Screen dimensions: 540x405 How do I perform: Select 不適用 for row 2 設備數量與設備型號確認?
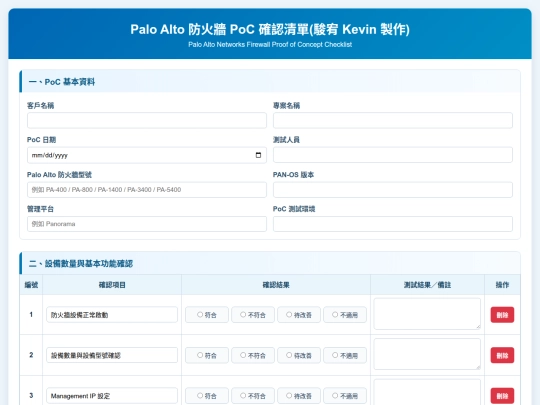click(345, 355)
